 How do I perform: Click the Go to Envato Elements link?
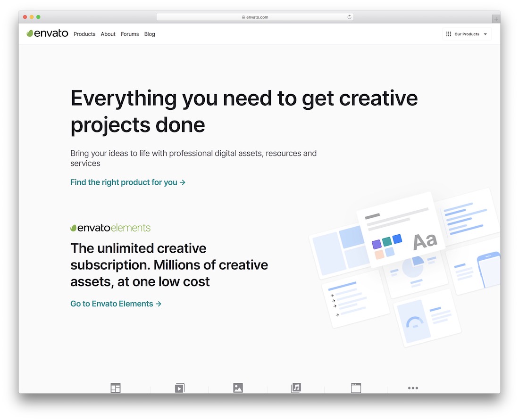[x=116, y=304]
